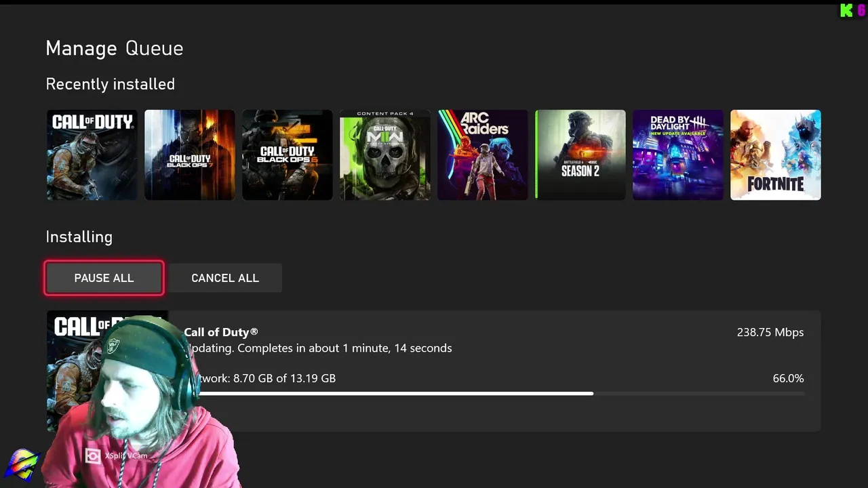Select the Battlefield 6 Season 2 tile
Image resolution: width=868 pixels, height=488 pixels.
(580, 155)
